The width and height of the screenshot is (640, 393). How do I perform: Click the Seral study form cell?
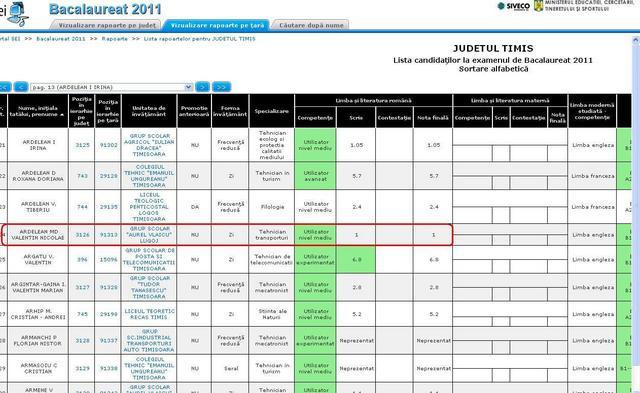tap(231, 369)
